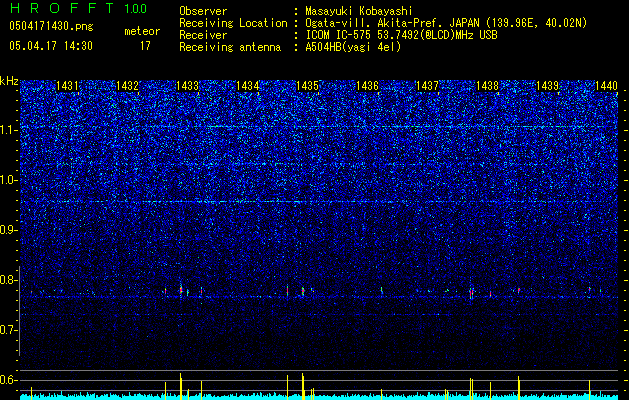Click the 1.0 frequency axis label
Image resolution: width=629 pixels, height=400 pixels.
[8, 180]
